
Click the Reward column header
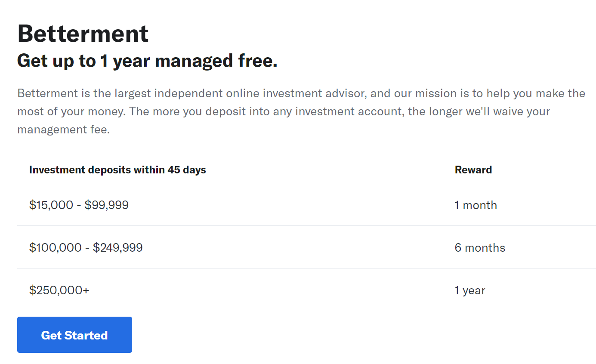click(x=473, y=170)
